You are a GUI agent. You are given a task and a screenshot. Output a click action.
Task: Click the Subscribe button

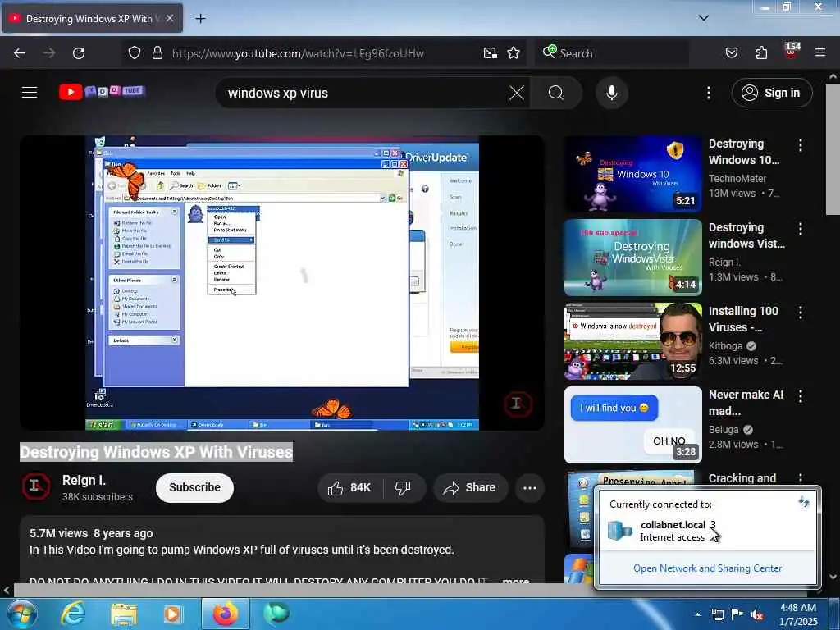pyautogui.click(x=194, y=487)
